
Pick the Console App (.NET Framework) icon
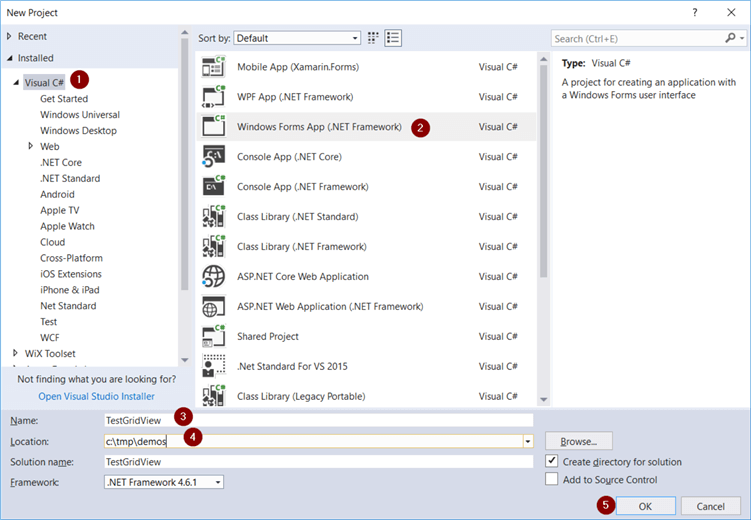[213, 187]
